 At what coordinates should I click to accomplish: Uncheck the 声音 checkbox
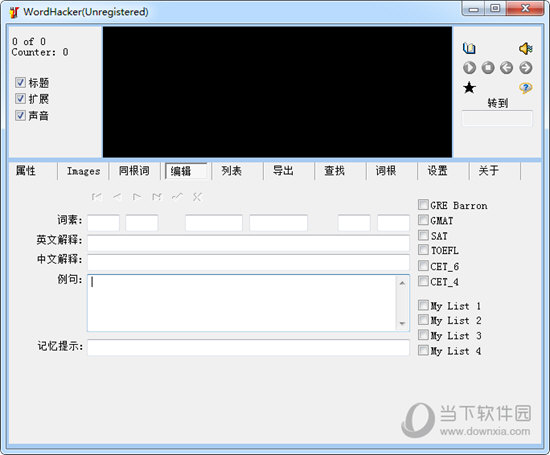(20, 115)
